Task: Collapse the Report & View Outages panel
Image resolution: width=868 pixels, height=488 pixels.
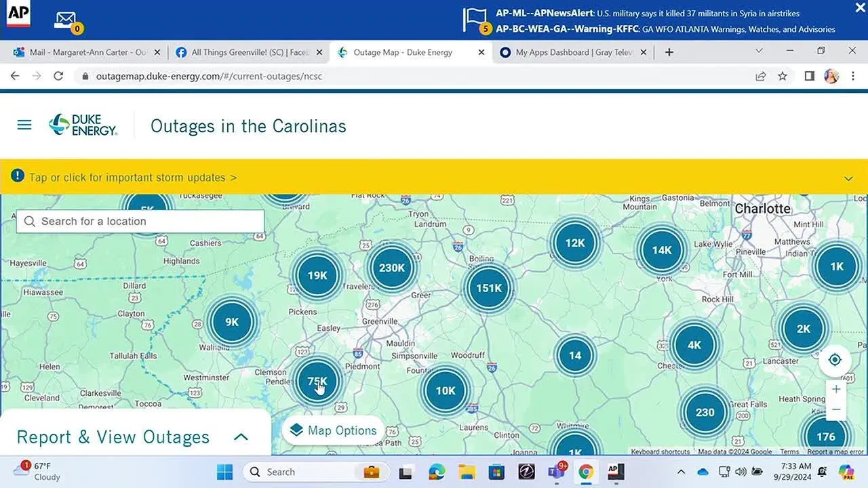Action: click(x=241, y=437)
